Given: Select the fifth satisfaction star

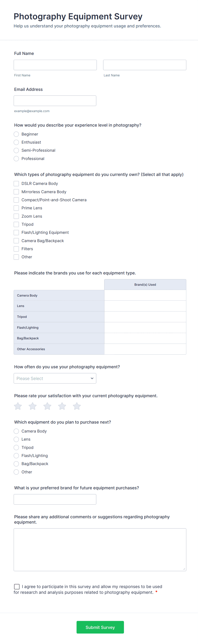Looking at the screenshot, I should 77,406.
